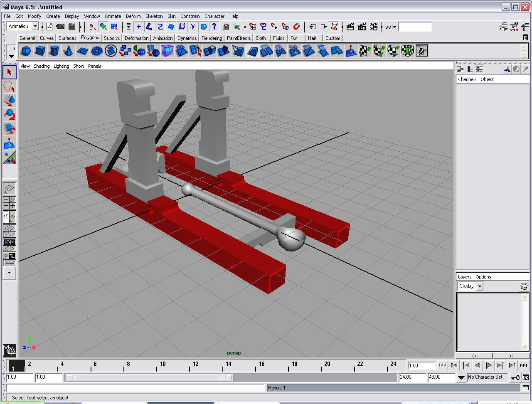Image resolution: width=532 pixels, height=404 pixels.
Task: Open Object menu in Channel Box
Action: (x=487, y=79)
